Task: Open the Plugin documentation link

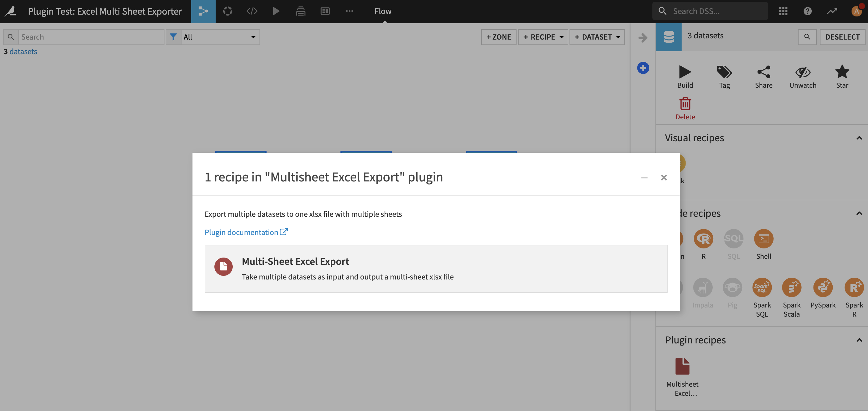Action: [246, 232]
